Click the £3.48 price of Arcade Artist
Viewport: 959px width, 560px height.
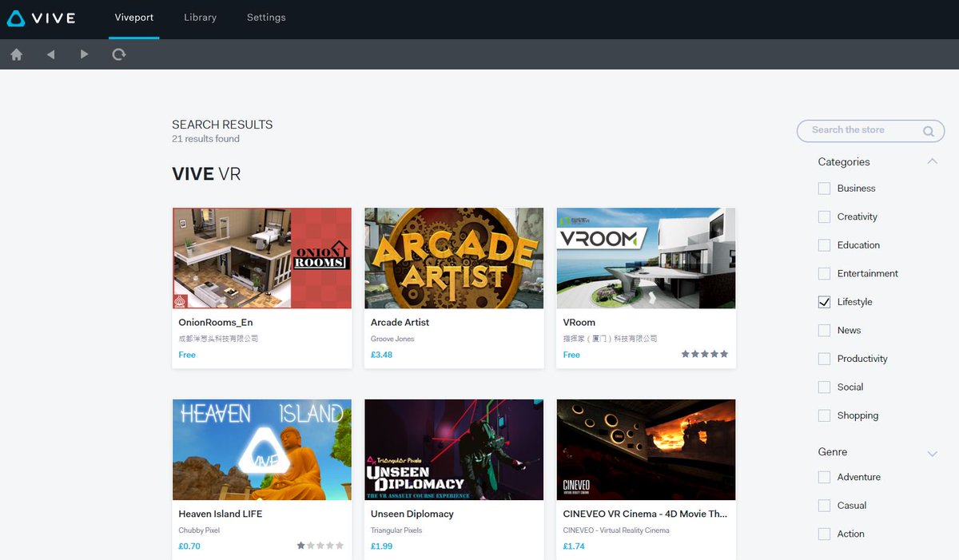coord(381,355)
